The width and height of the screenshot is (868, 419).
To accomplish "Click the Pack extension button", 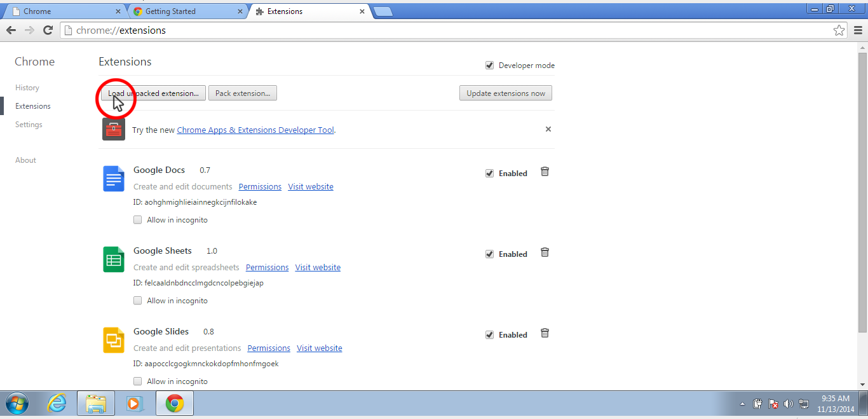I will pyautogui.click(x=243, y=93).
